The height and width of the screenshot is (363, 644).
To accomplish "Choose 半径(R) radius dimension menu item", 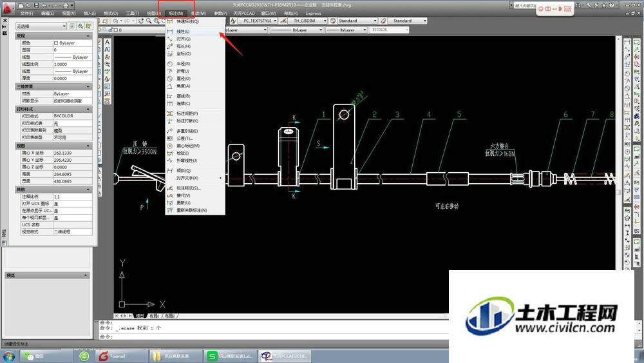I will pos(195,64).
